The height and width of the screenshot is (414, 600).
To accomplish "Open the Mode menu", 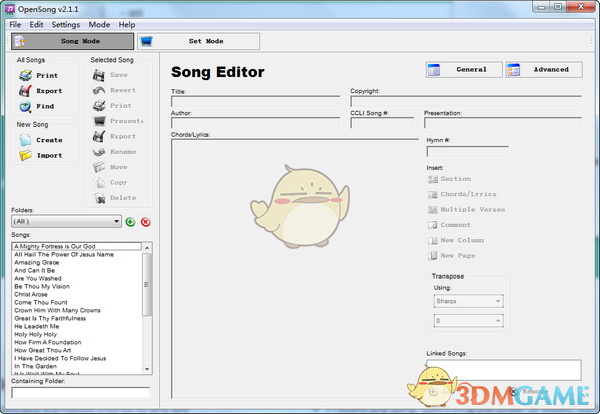I will (x=99, y=24).
